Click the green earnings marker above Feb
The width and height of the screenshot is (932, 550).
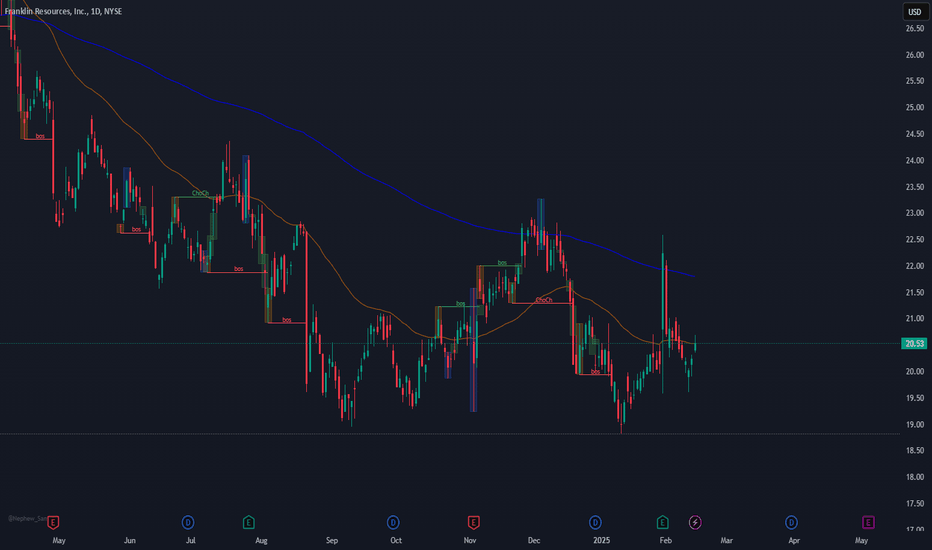(662, 523)
